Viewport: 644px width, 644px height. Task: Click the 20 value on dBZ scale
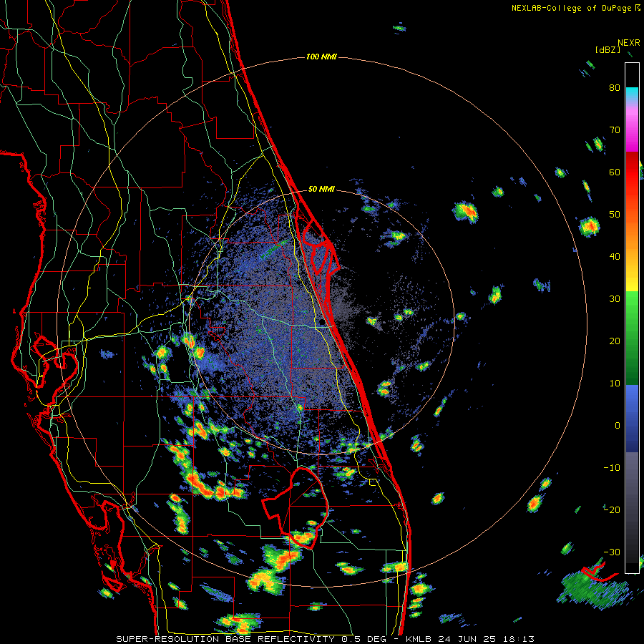click(x=615, y=341)
